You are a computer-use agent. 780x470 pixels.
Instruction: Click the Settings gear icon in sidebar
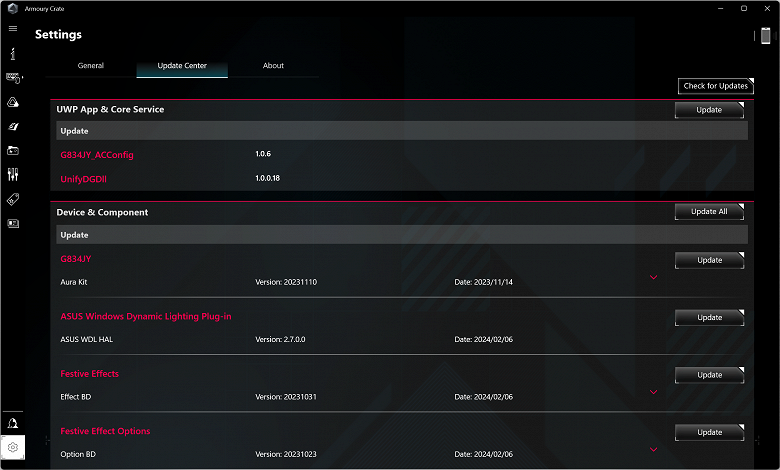tap(13, 447)
